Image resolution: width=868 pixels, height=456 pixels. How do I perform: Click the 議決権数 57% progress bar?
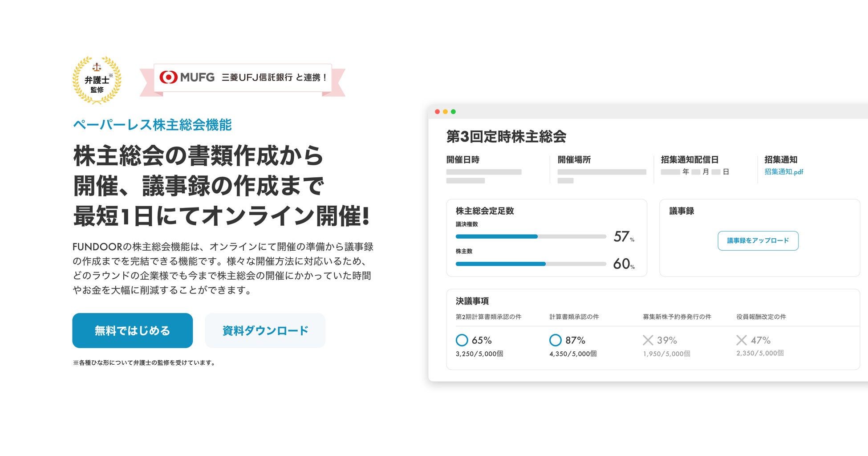pos(531,236)
